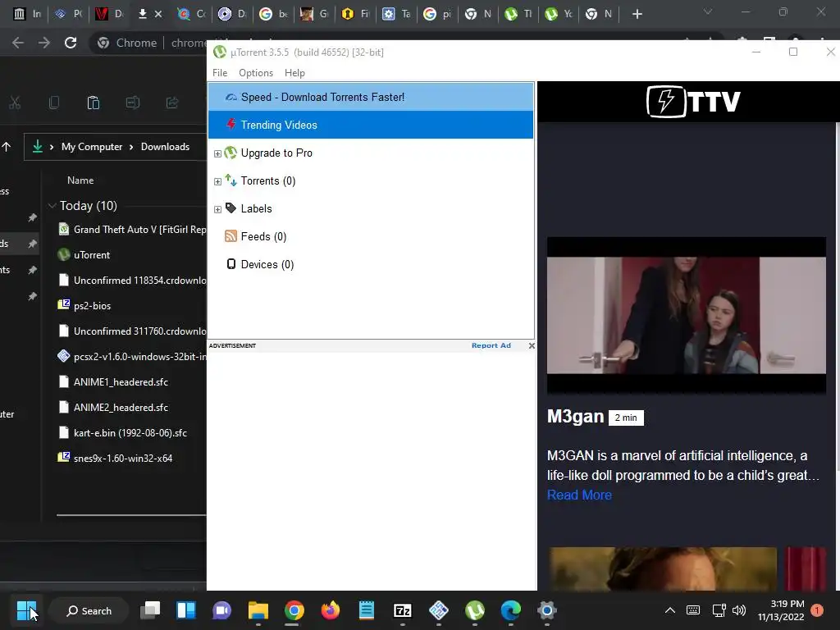Viewport: 840px width, 630px height.
Task: Open the second trending video thumbnail
Action: 663,569
